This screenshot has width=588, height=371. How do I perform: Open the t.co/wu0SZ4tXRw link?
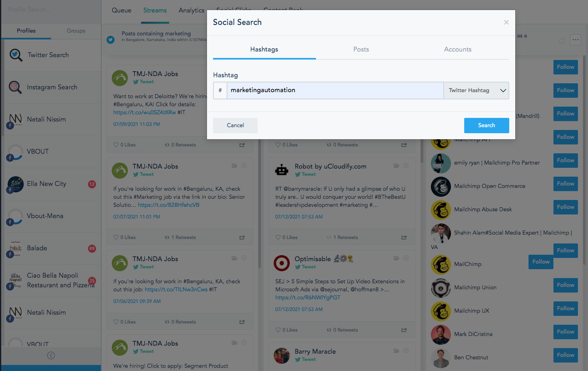coord(145,112)
